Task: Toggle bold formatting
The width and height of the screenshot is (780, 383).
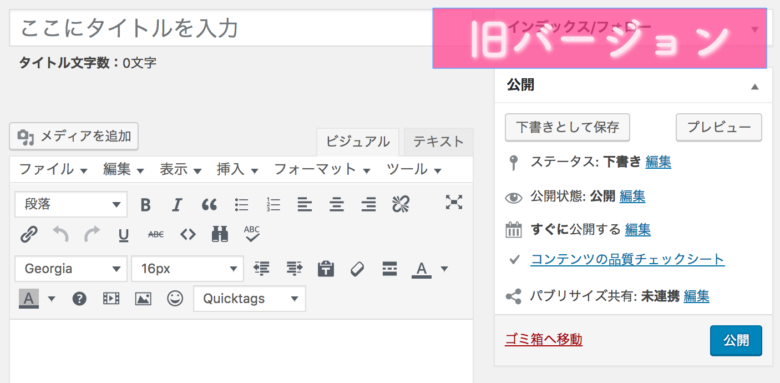Action: pos(145,204)
